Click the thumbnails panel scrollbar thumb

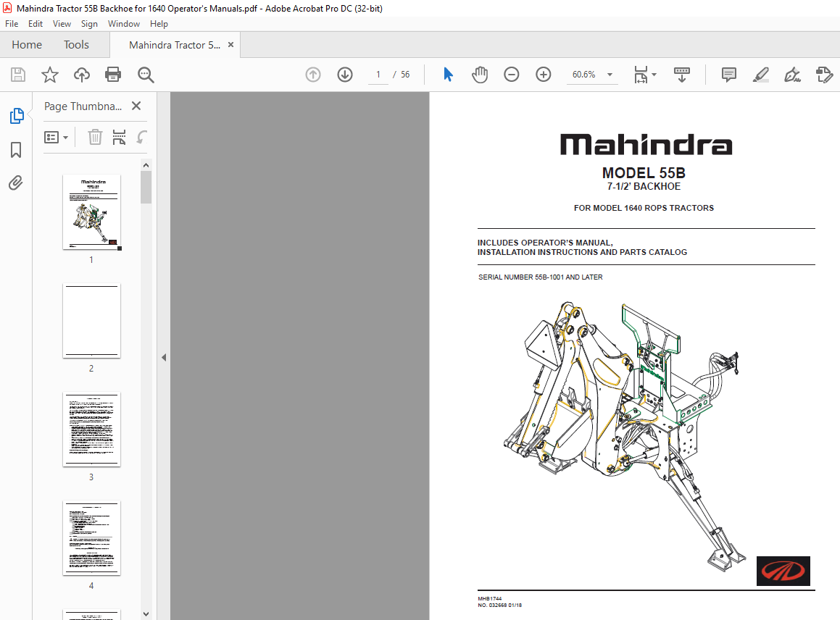point(146,188)
